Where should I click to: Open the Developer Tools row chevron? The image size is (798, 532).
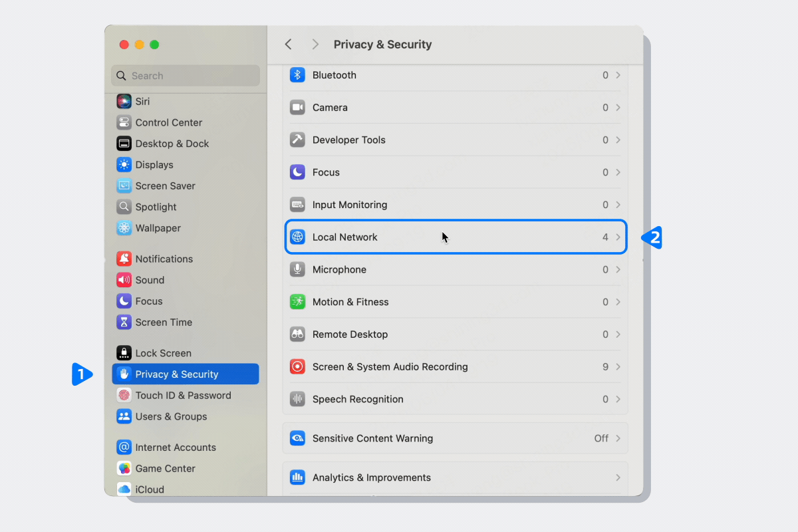click(x=618, y=140)
